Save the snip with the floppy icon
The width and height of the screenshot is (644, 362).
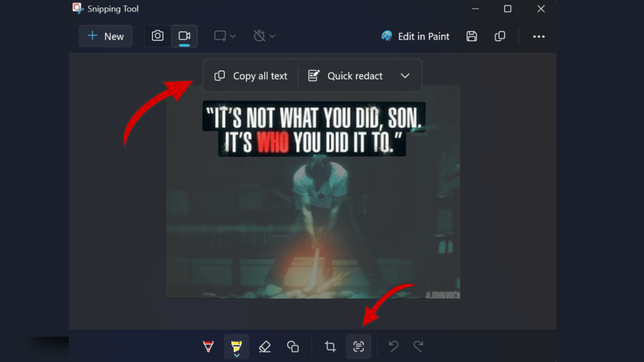click(x=472, y=36)
